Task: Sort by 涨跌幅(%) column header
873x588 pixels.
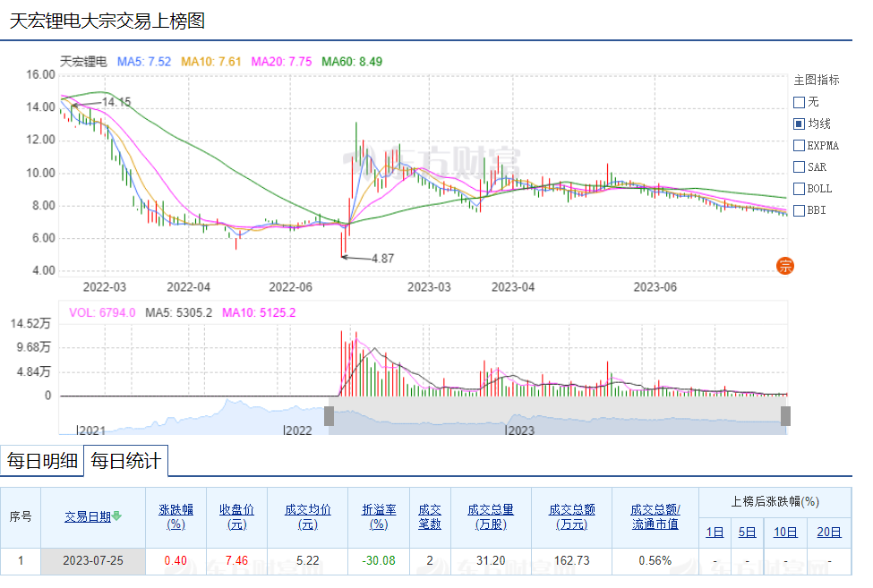Action: (175, 516)
